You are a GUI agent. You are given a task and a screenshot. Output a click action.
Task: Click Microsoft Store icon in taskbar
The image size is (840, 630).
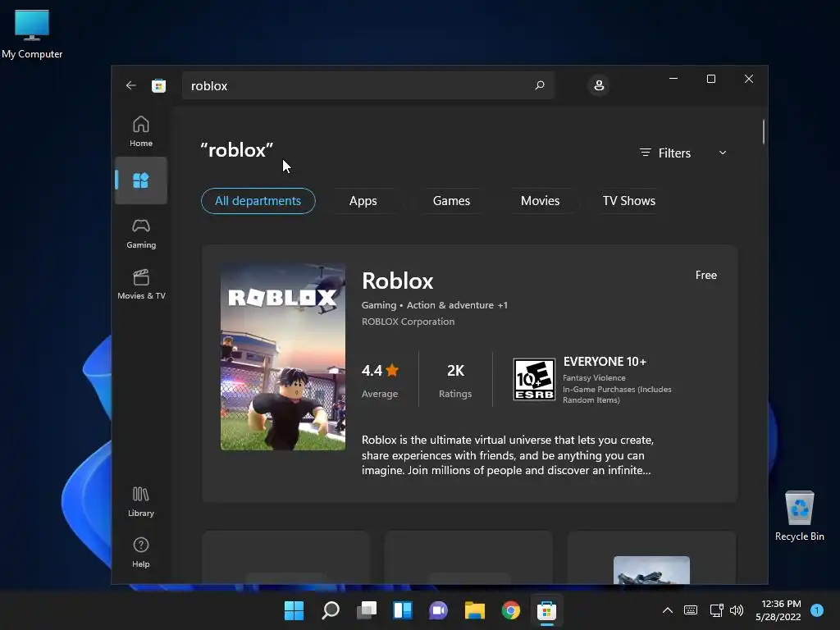[x=546, y=610]
